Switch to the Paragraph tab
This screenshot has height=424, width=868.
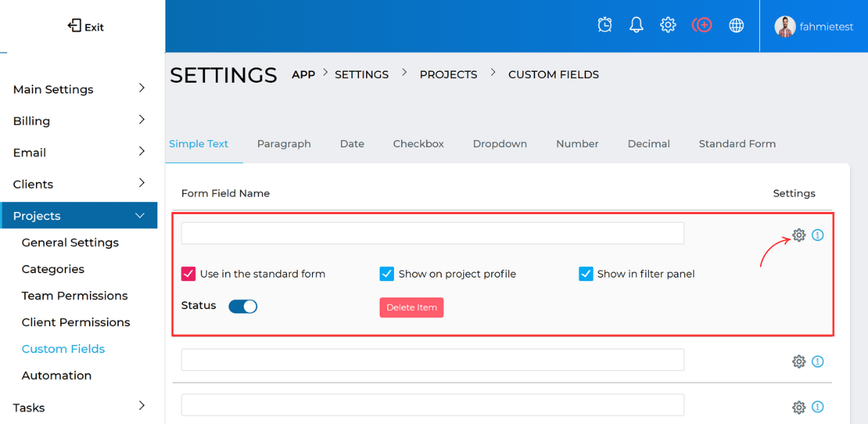pos(284,144)
